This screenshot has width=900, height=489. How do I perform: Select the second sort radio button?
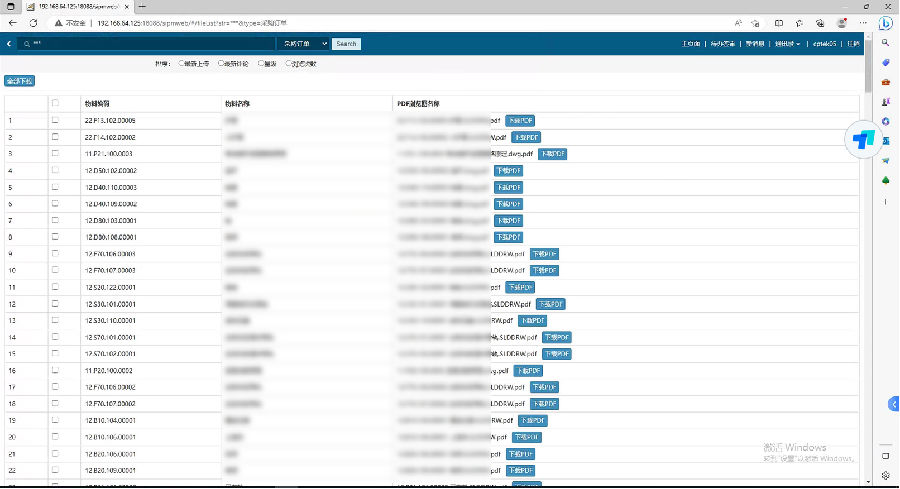(221, 63)
